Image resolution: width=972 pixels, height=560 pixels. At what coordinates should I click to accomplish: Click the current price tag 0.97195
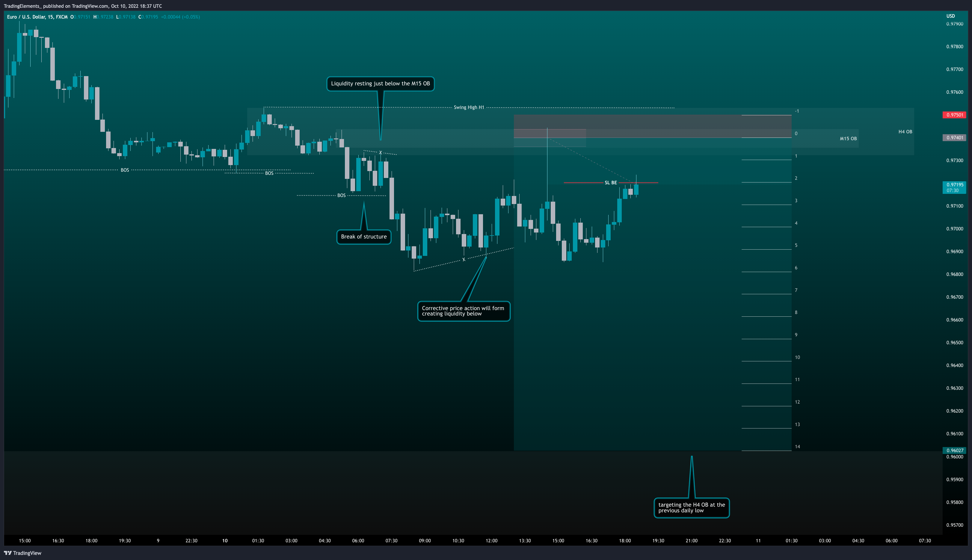[x=954, y=187]
